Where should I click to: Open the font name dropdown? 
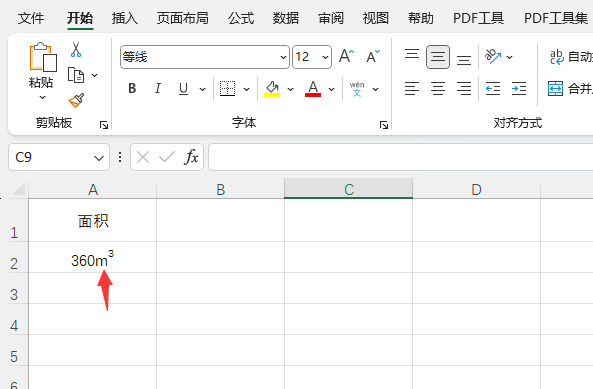[x=283, y=57]
